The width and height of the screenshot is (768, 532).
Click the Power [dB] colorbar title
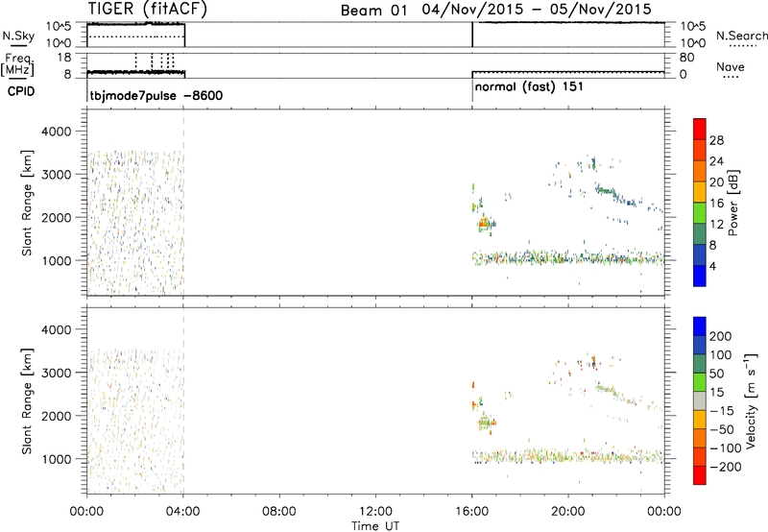tap(733, 203)
